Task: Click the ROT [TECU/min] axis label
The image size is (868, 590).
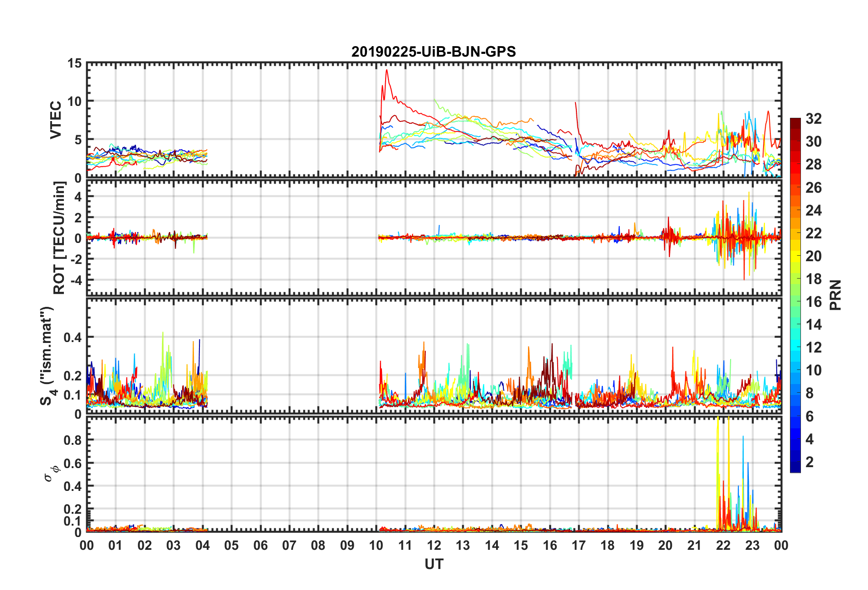Action: pyautogui.click(x=59, y=238)
